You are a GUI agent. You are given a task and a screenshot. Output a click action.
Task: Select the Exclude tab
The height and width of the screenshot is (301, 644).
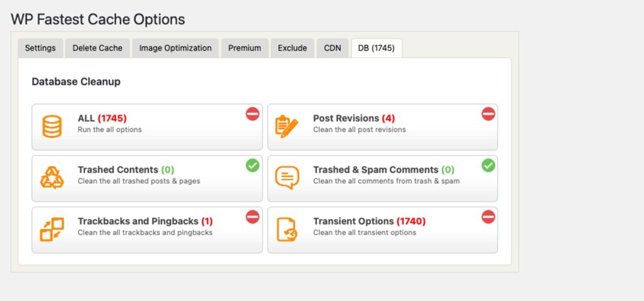[x=292, y=48]
